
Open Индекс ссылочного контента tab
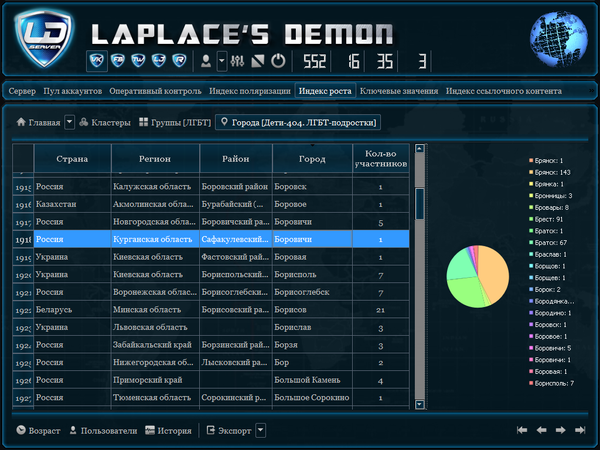tap(504, 91)
